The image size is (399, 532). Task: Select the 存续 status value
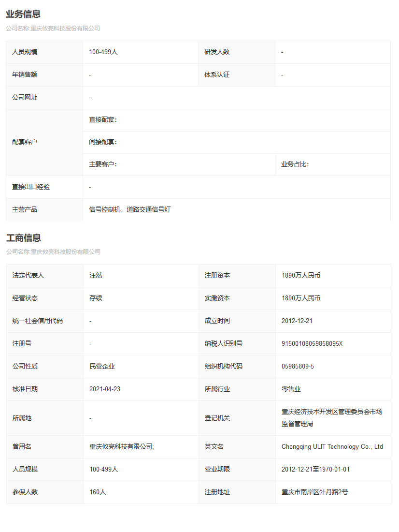point(96,298)
